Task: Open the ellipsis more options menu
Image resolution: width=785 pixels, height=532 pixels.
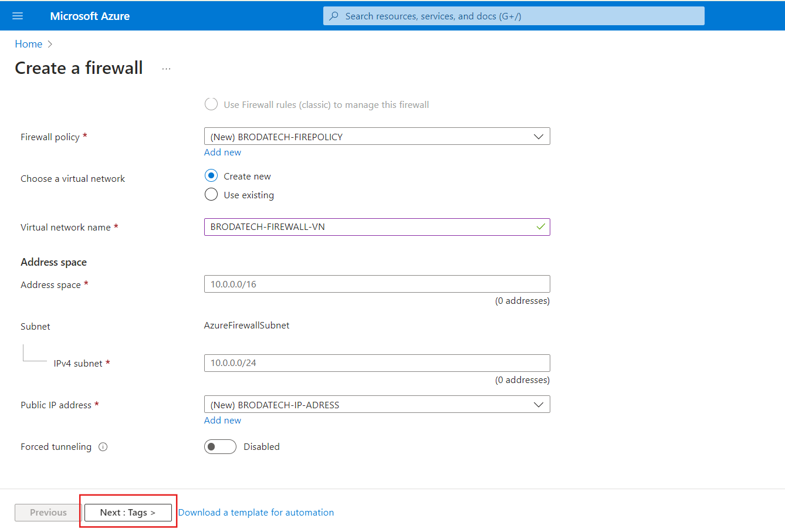Action: (x=167, y=69)
